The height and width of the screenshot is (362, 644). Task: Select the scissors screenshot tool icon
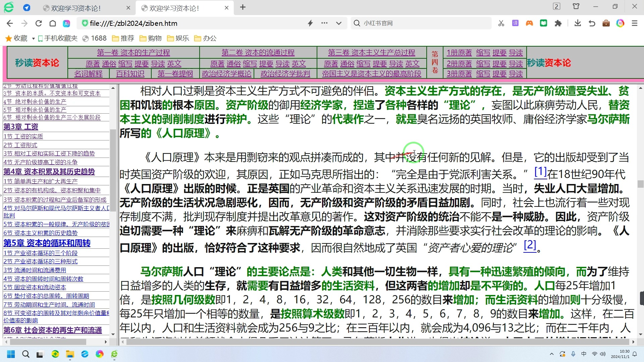coord(501,23)
